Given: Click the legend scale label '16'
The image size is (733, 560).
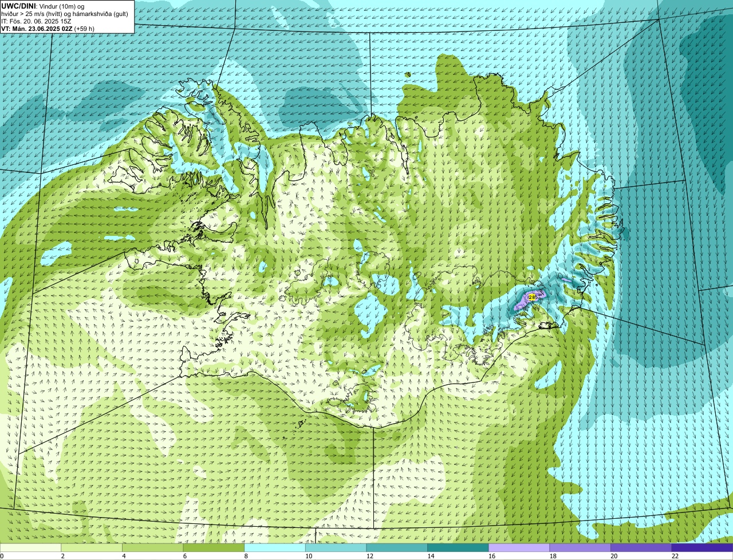Looking at the screenshot, I should [492, 556].
